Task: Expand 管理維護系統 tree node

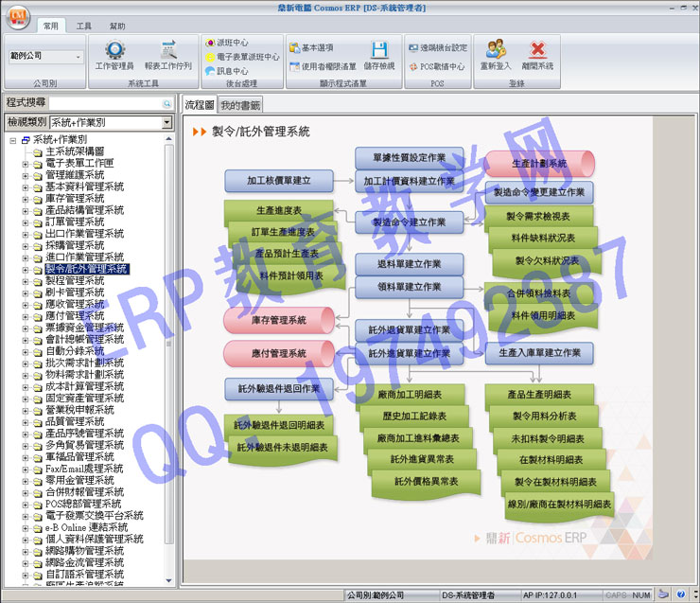Action: (x=26, y=175)
